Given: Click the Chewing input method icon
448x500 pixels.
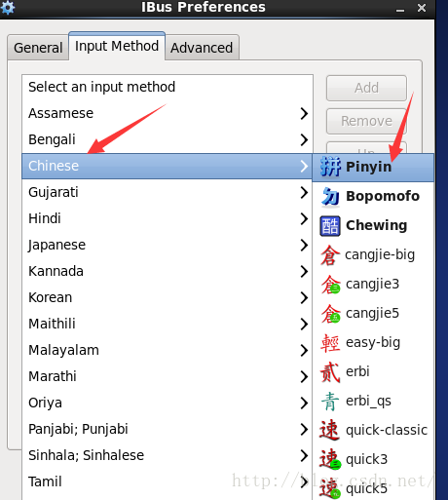Looking at the screenshot, I should [x=330, y=226].
